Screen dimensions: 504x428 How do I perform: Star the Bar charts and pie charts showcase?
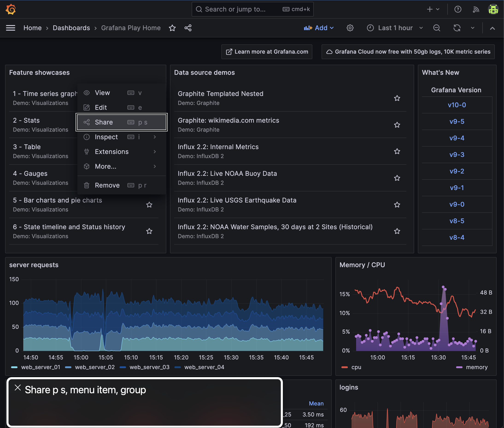[x=149, y=205]
